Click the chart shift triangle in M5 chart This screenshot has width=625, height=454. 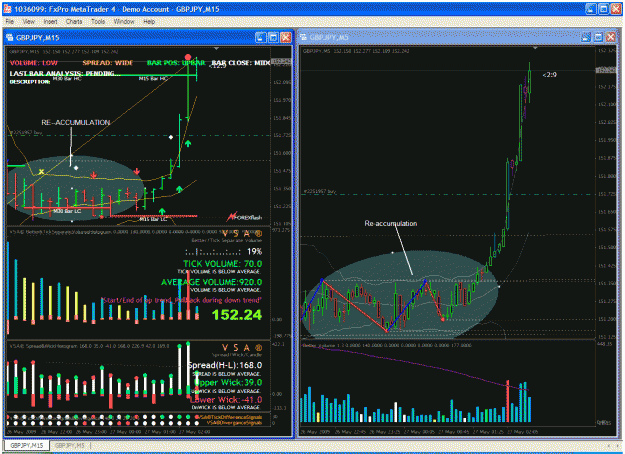535,48
